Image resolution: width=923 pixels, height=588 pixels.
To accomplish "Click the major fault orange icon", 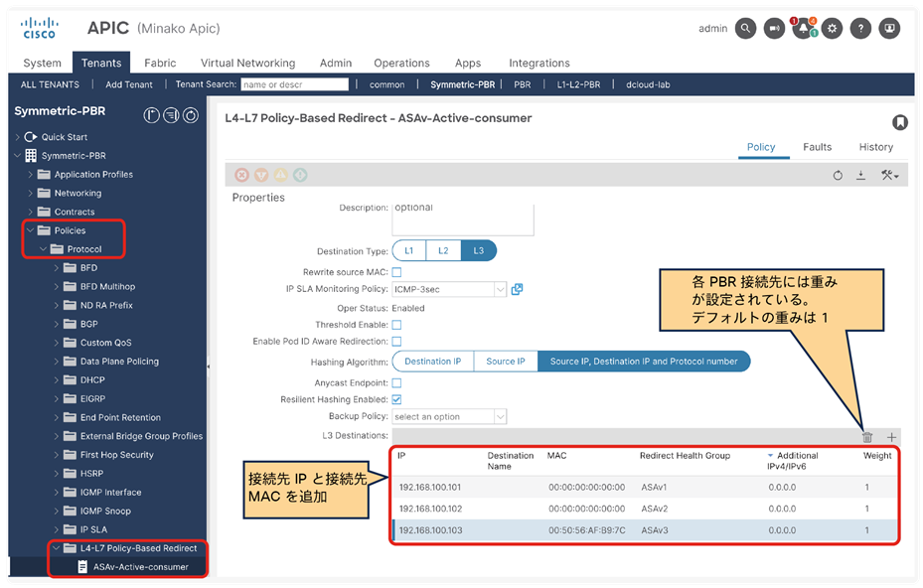I will point(261,175).
